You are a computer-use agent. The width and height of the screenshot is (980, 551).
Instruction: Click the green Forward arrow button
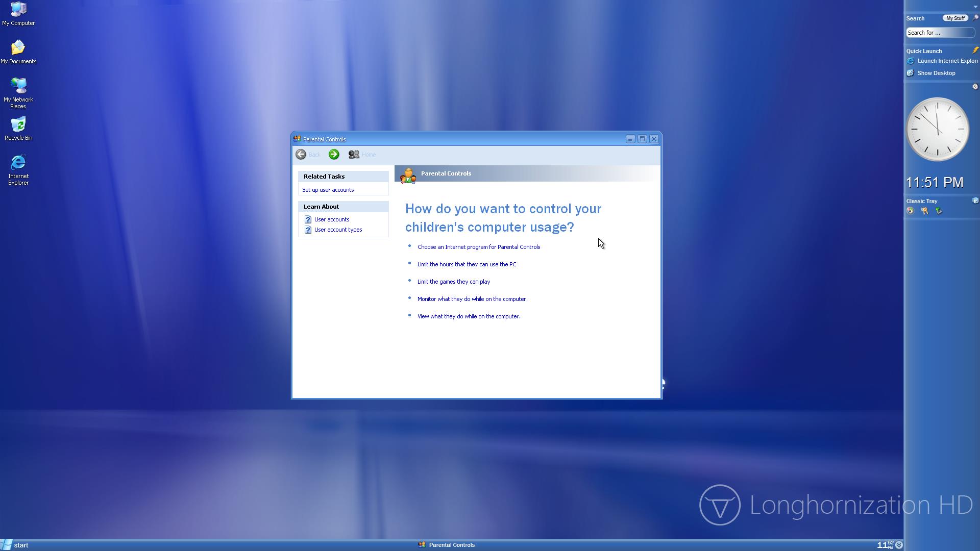pyautogui.click(x=334, y=155)
